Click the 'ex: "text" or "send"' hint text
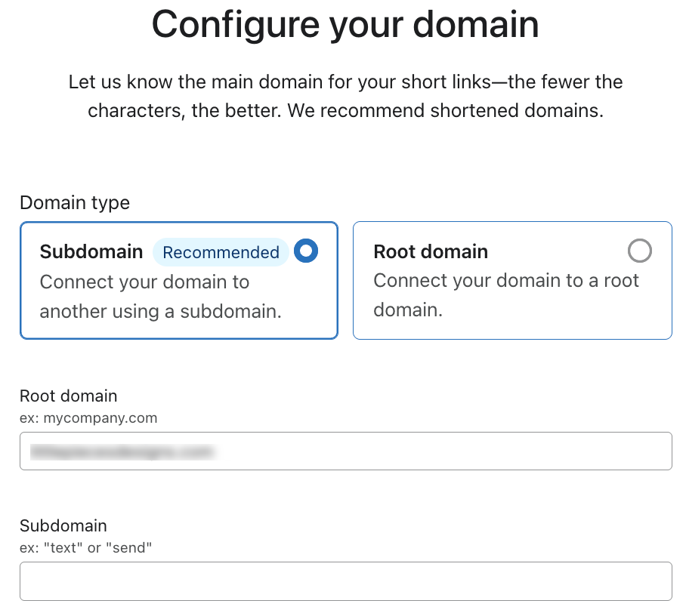686x616 pixels. [x=86, y=547]
